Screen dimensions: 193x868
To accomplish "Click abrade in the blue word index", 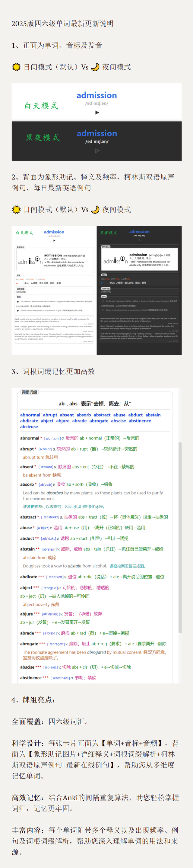I will point(79,421).
